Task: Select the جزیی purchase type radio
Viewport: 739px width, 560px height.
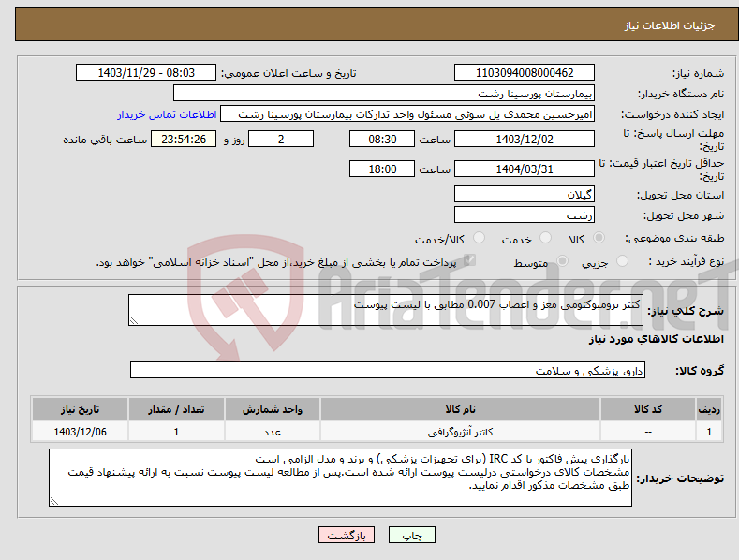Action: pyautogui.click(x=622, y=261)
